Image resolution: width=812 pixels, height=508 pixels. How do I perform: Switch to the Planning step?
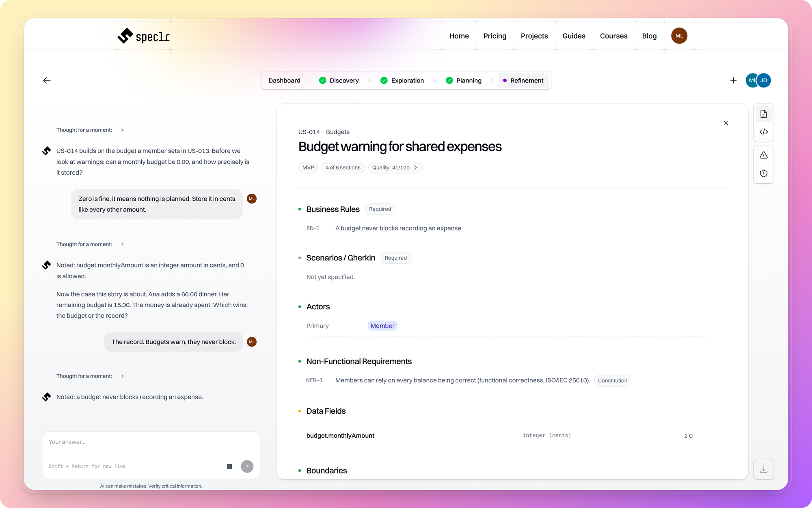pyautogui.click(x=464, y=80)
